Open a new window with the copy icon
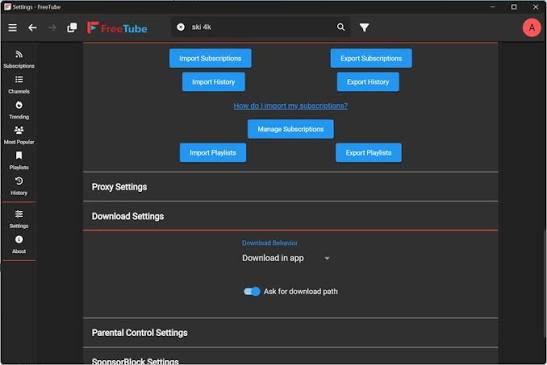 (x=72, y=28)
